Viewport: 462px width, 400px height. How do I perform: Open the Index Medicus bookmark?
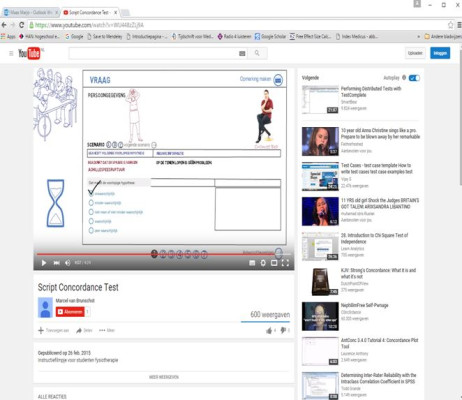tap(357, 37)
